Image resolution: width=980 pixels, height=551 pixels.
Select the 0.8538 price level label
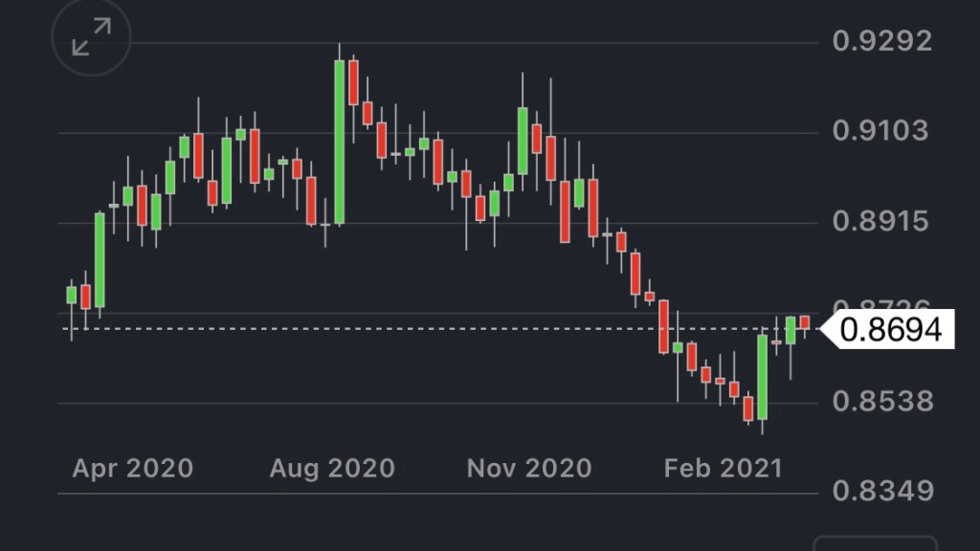[x=881, y=401]
